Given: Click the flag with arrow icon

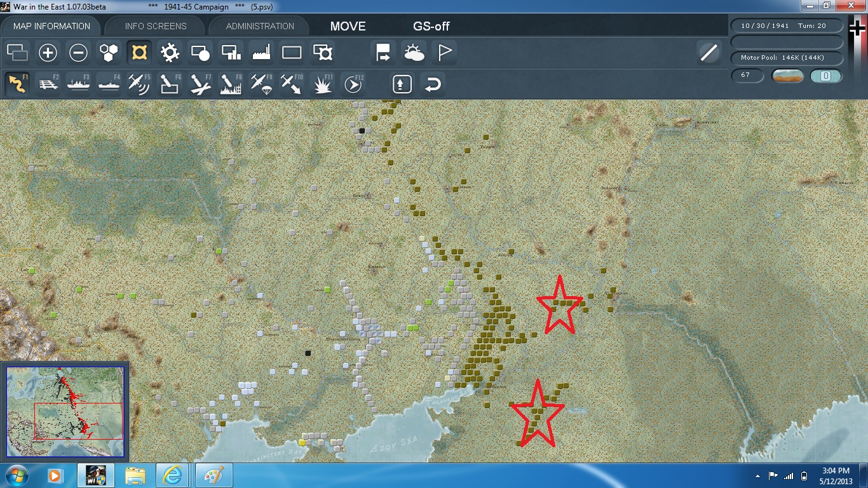Looking at the screenshot, I should [x=383, y=53].
